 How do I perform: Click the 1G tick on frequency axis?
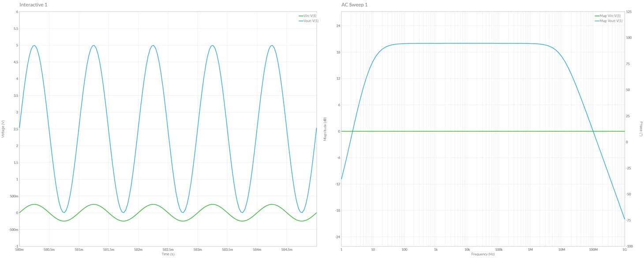pos(625,250)
